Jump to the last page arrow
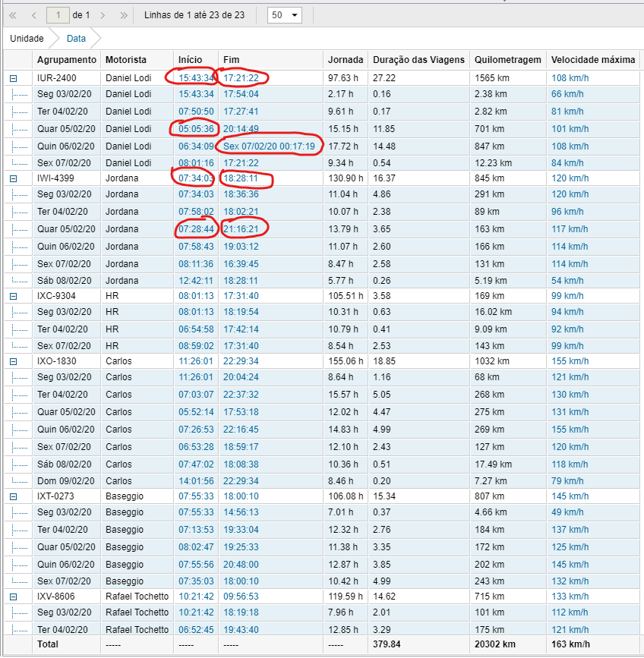The height and width of the screenshot is (658, 644). (124, 15)
